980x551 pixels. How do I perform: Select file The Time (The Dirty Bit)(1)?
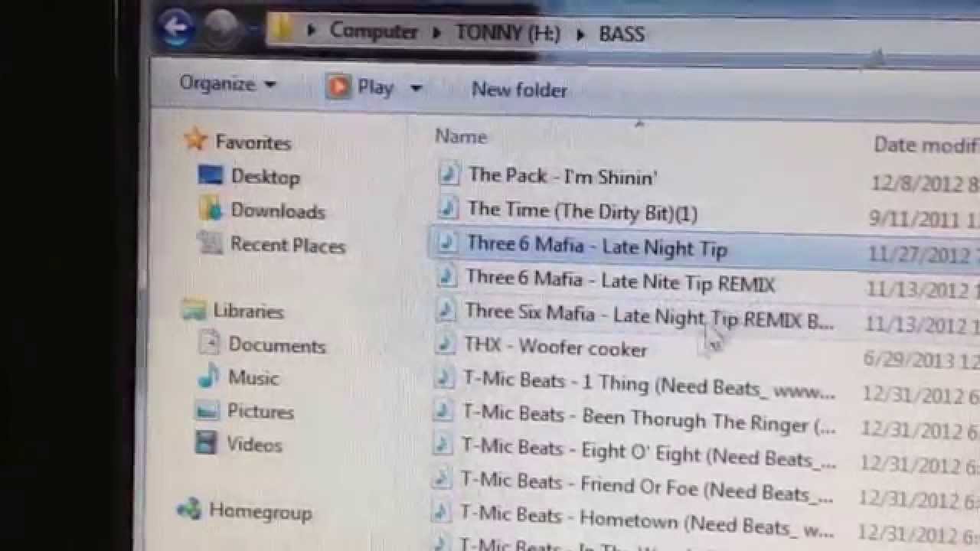(x=583, y=211)
